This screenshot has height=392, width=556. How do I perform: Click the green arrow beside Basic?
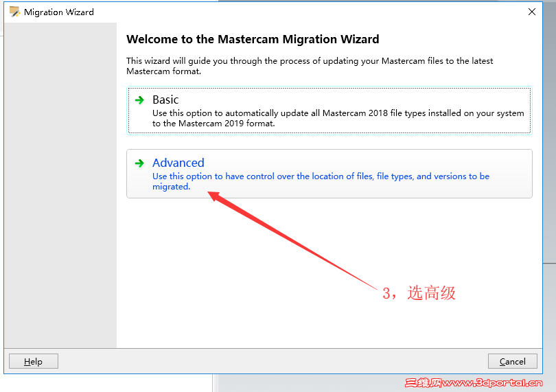(x=140, y=100)
